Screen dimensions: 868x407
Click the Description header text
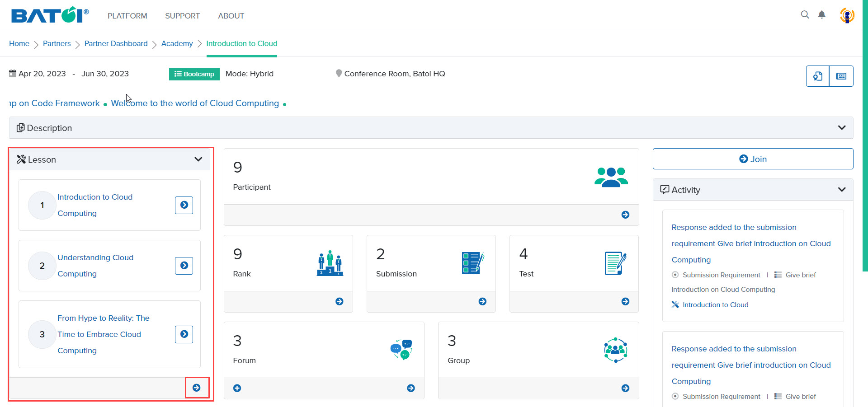point(49,128)
